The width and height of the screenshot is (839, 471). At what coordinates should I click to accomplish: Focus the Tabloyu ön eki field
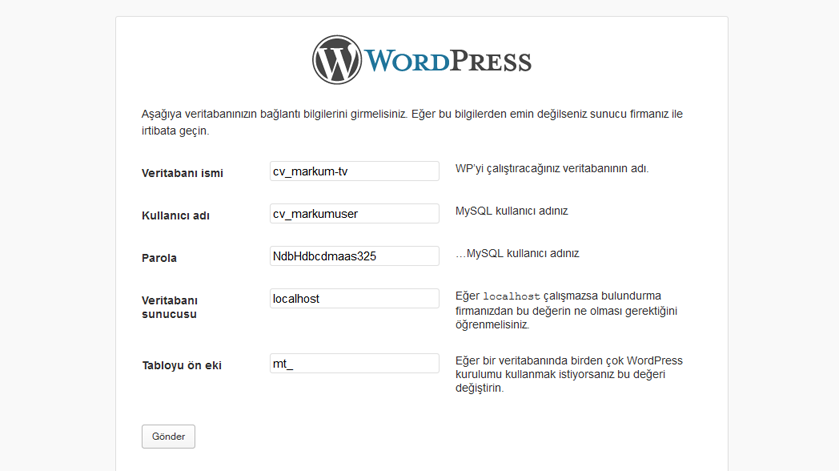click(354, 363)
